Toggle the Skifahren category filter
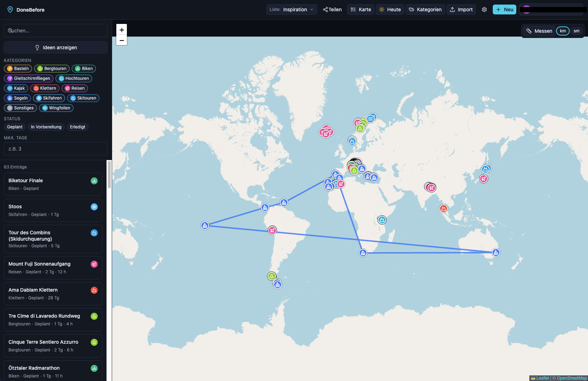588x381 pixels. click(49, 98)
